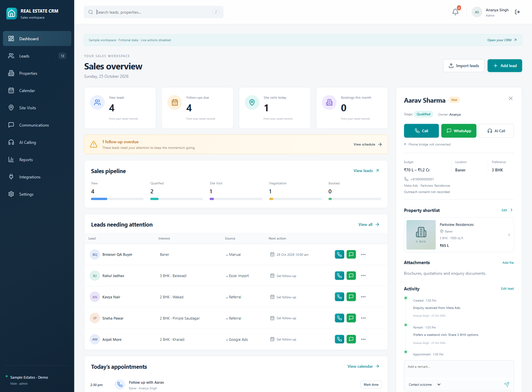Expand the Parkview Residences shortlist card chevron
Image resolution: width=532 pixels, height=392 pixels.
(509, 235)
